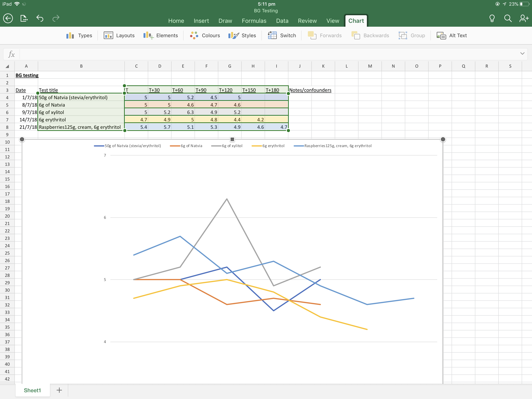Screen dimensions: 532x399
Task: Switch to the Formulas tab
Action: click(x=254, y=21)
